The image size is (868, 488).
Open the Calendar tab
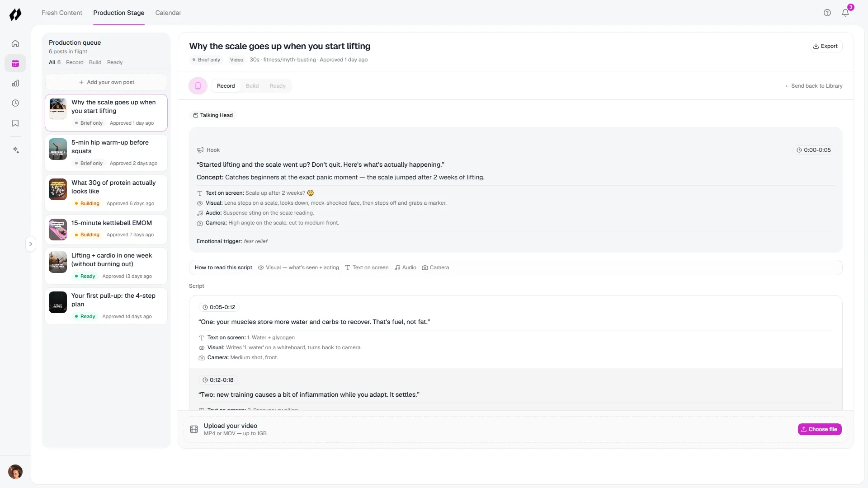(x=168, y=13)
